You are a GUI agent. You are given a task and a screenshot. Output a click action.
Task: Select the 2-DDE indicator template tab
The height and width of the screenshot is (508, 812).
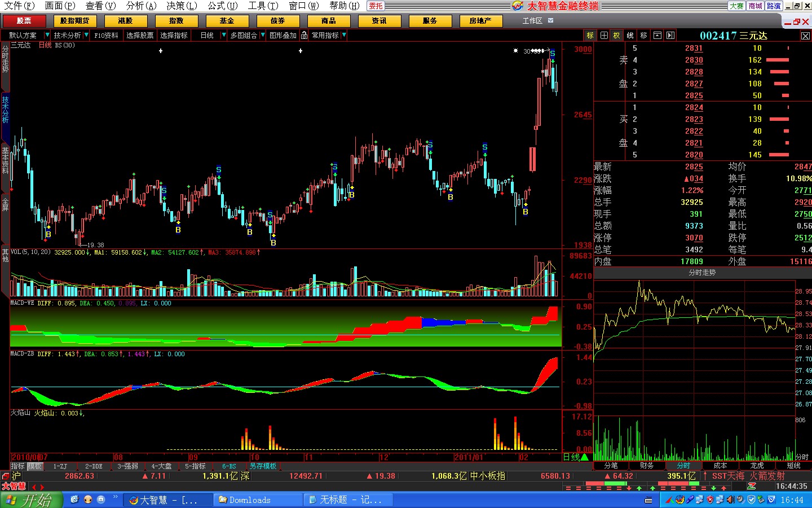pos(94,466)
